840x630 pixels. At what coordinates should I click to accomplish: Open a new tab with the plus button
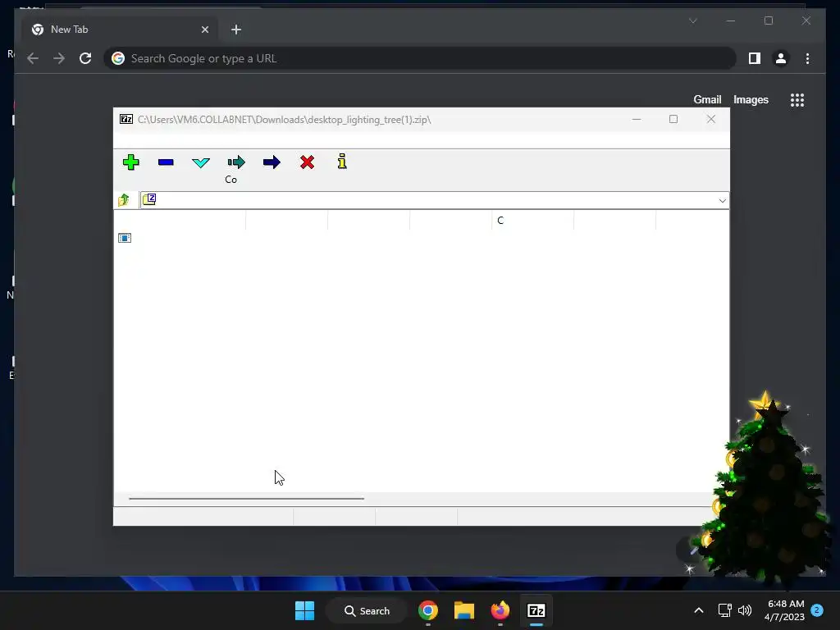coord(236,30)
